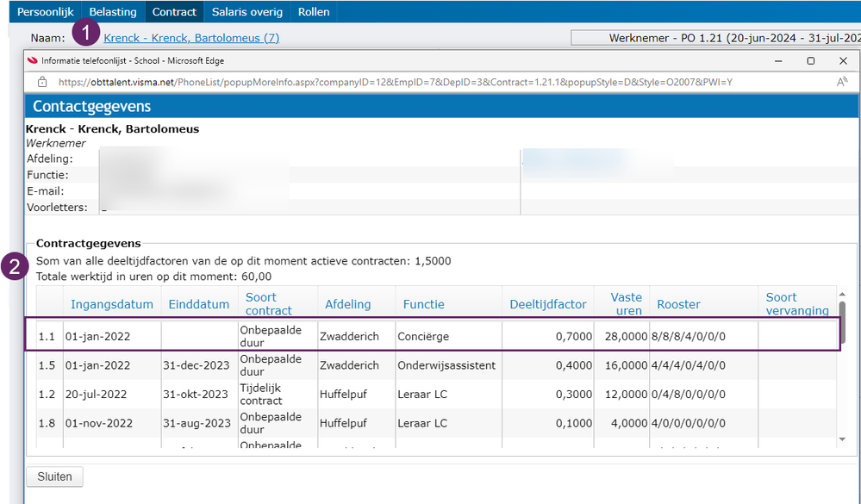Open the Salaris overig tab
The height and width of the screenshot is (504, 861).
click(x=247, y=11)
